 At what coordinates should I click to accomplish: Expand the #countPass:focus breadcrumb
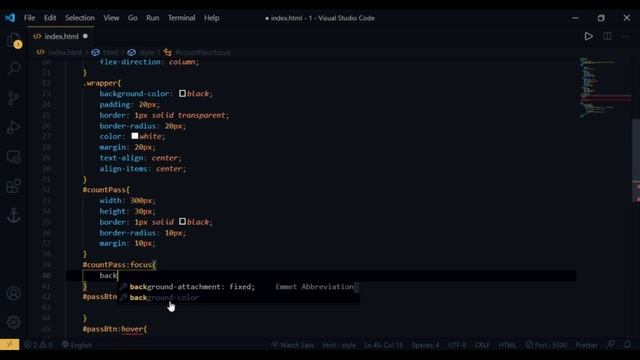(198, 52)
